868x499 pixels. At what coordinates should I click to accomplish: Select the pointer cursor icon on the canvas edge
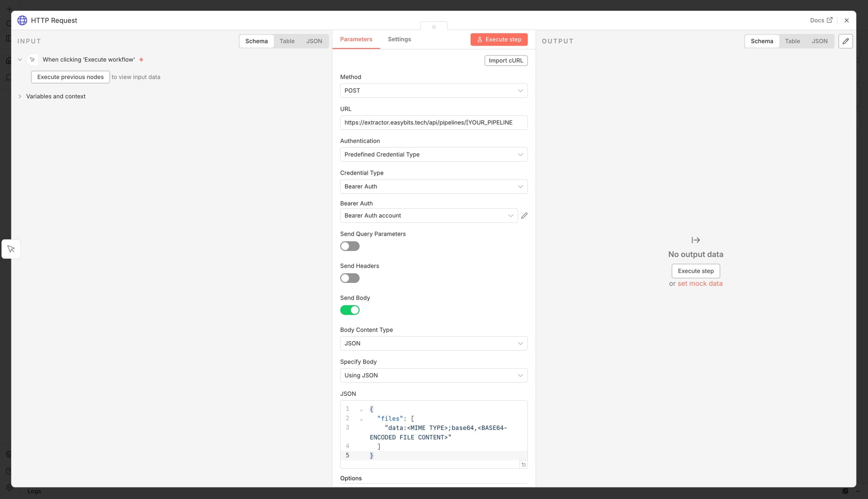coord(11,249)
